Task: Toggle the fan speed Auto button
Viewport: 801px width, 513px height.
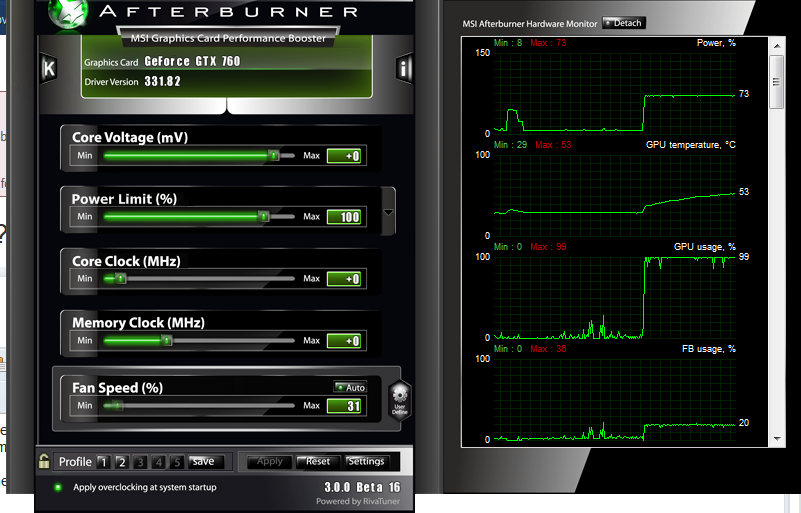Action: tap(350, 387)
